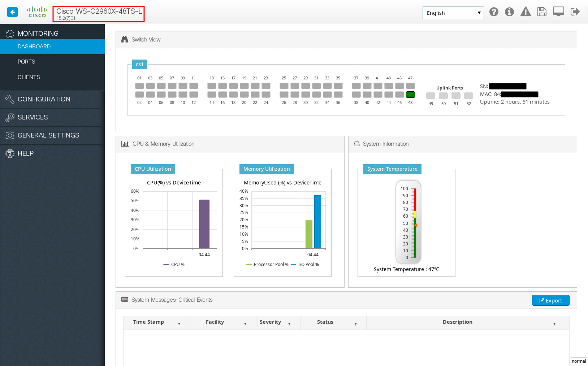The height and width of the screenshot is (366, 588).
Task: Open the help question mark icon
Action: click(x=494, y=12)
